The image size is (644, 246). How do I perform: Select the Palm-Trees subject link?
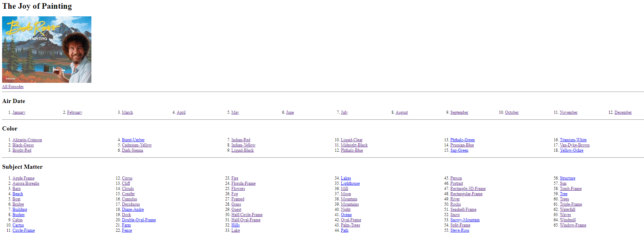coord(350,225)
